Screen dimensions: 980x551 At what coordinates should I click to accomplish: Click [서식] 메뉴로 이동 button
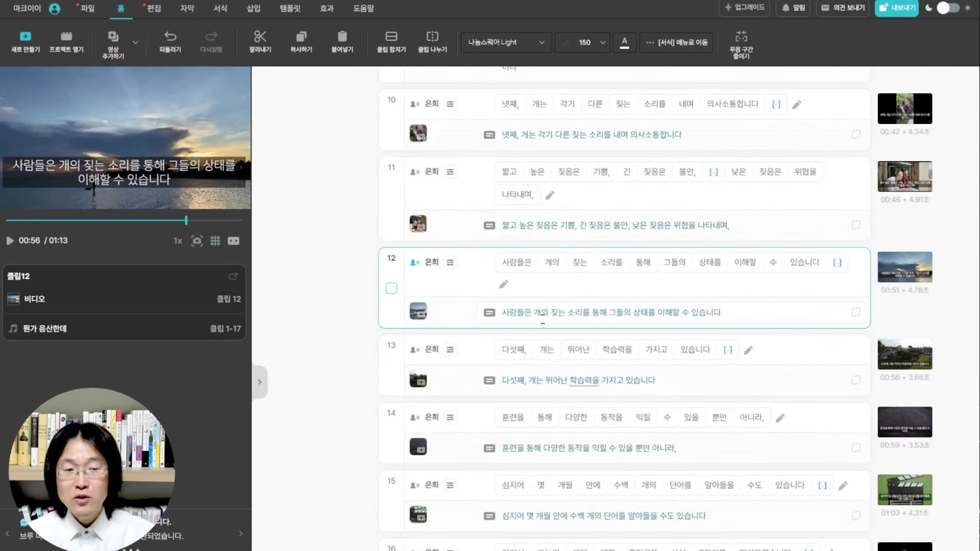676,42
